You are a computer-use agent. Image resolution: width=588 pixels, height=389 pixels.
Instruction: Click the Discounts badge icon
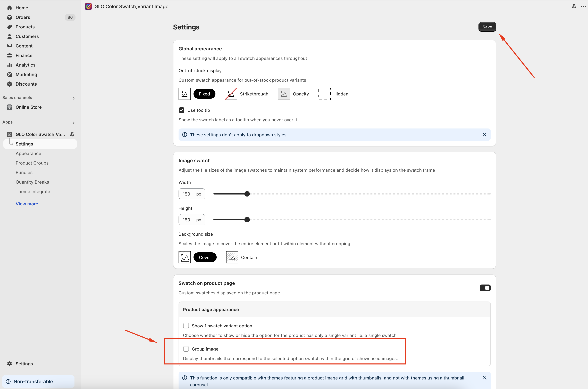(9, 84)
